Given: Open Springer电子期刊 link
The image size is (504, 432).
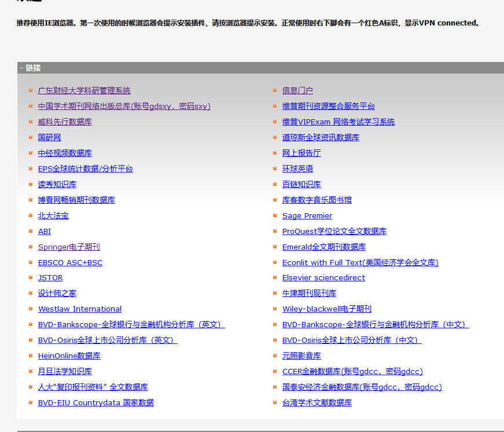Looking at the screenshot, I should pos(69,247).
